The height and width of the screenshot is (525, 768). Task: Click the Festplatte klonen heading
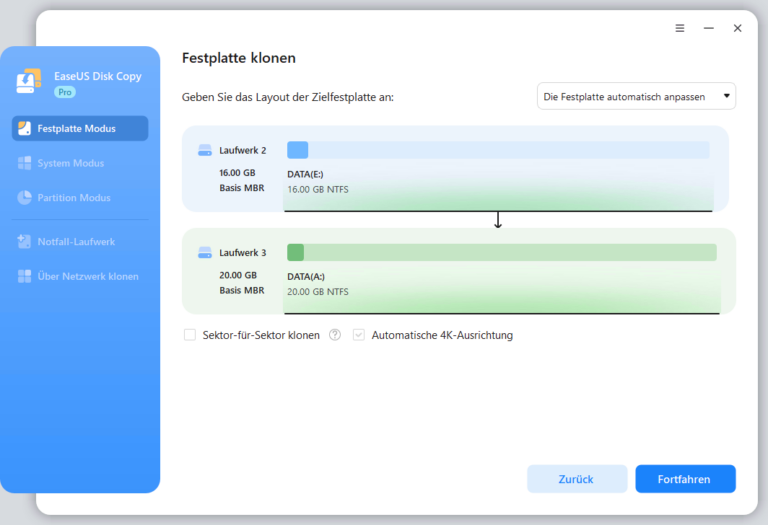tap(239, 58)
